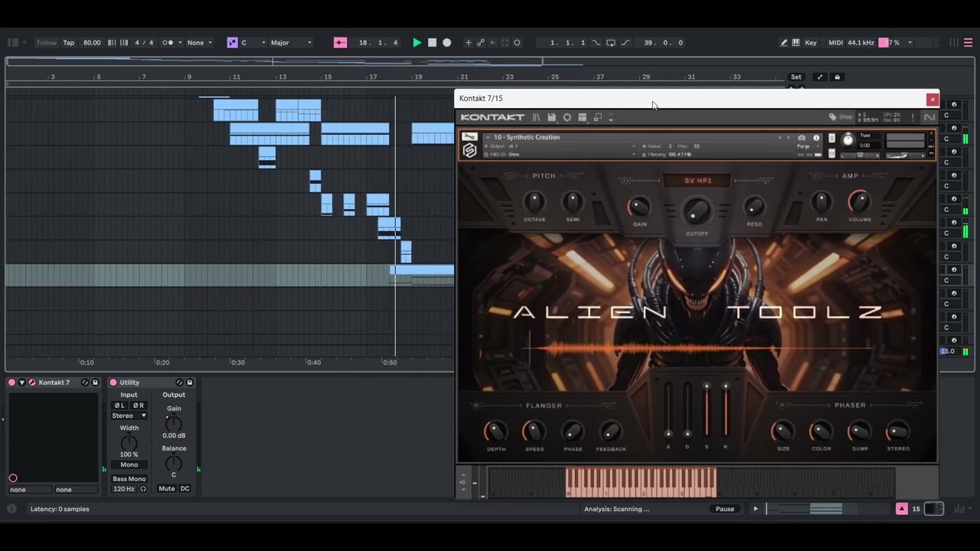Save the Utility device preset
The image size is (980, 551).
189,383
